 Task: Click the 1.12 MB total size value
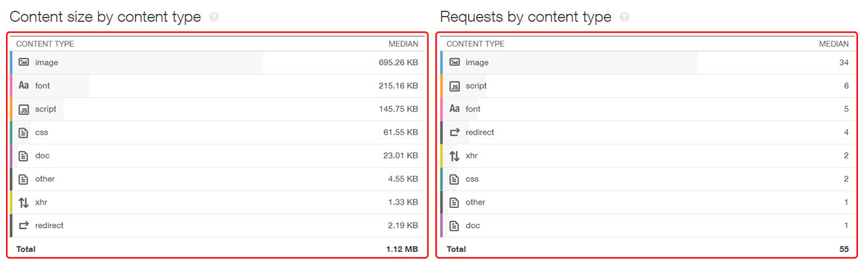403,249
